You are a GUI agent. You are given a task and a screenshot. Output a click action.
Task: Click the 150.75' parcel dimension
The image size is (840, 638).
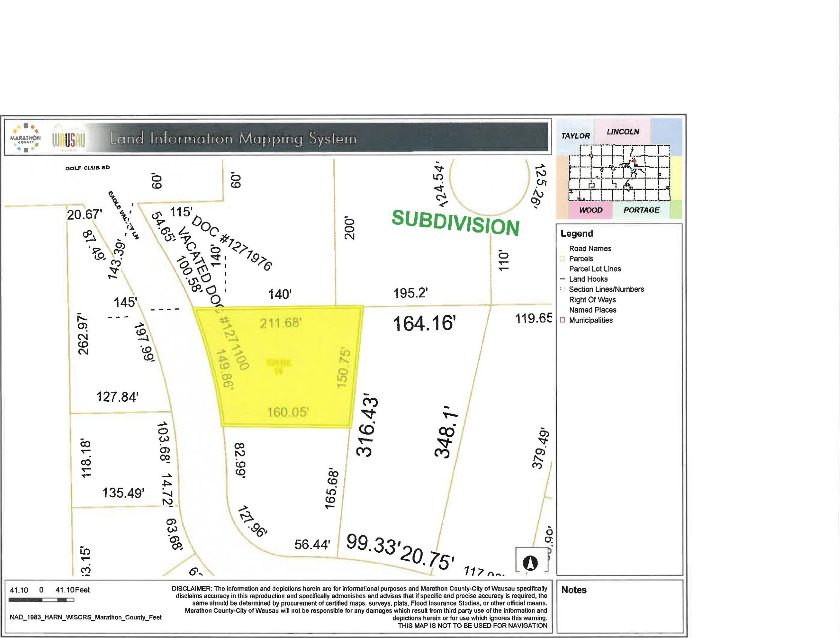[x=343, y=367]
